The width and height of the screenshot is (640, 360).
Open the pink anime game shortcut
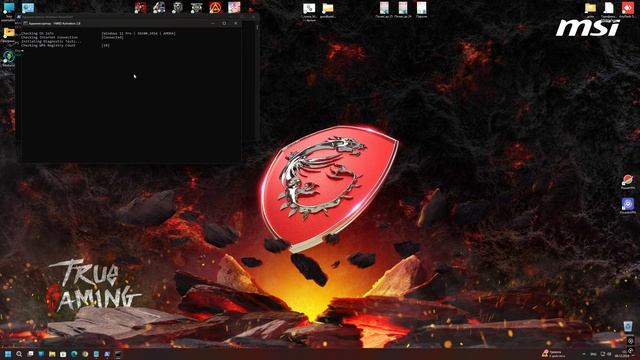point(234,7)
